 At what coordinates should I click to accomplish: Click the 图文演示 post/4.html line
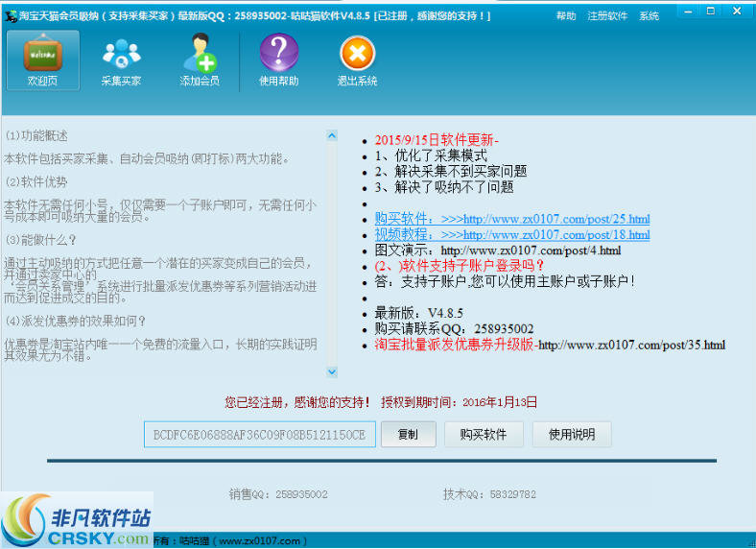(498, 251)
